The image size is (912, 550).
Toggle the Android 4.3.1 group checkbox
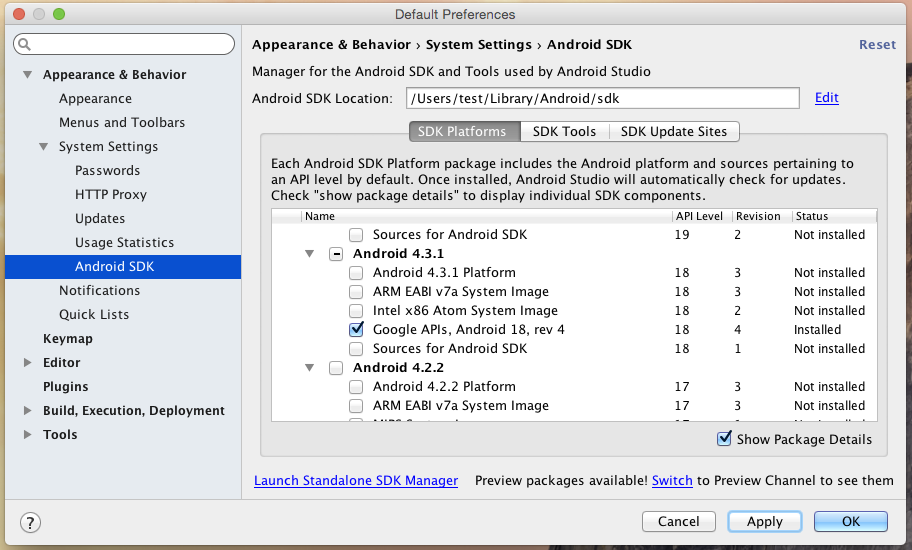click(336, 254)
